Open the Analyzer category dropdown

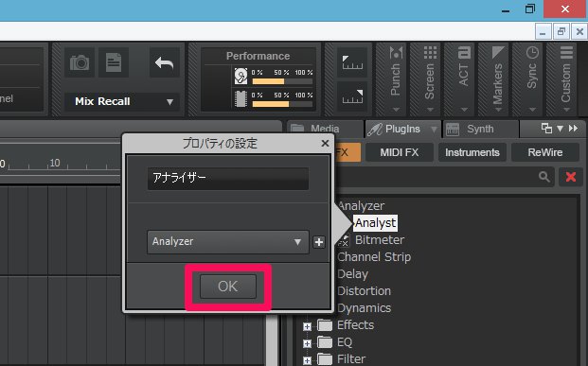pos(228,242)
